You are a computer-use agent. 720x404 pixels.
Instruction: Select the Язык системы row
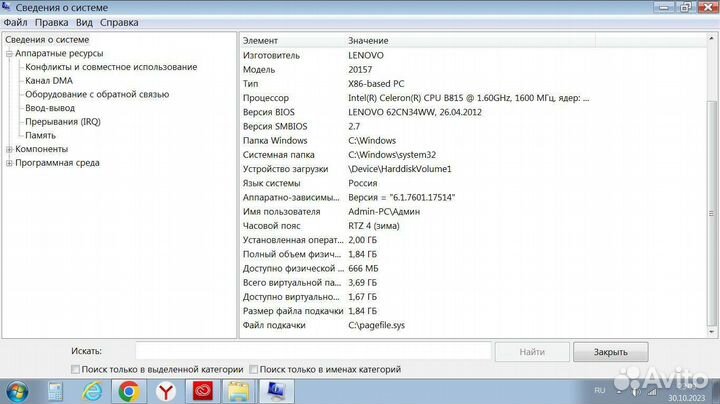(473, 184)
